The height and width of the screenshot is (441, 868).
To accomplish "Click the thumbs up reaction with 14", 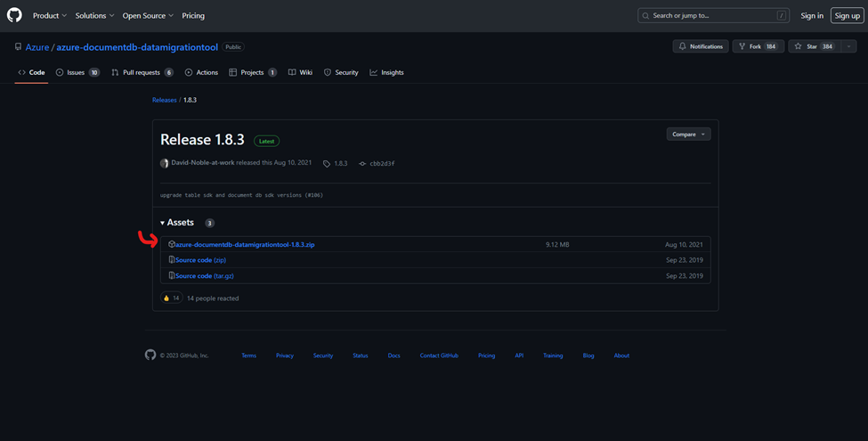I will (x=172, y=298).
